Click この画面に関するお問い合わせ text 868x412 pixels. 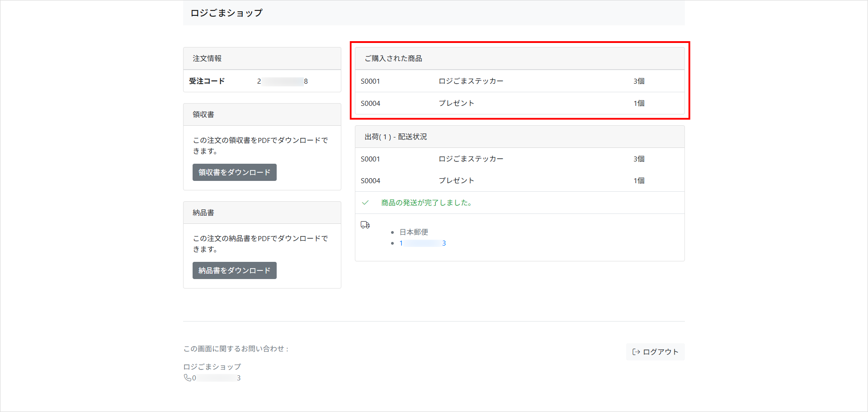236,349
